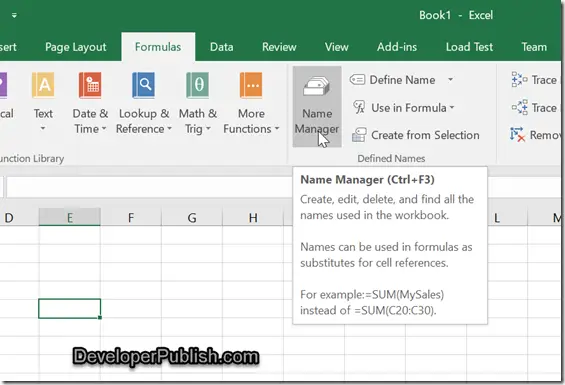Open the Quick Access Toolbar customize arrow
The image size is (565, 385).
click(14, 15)
